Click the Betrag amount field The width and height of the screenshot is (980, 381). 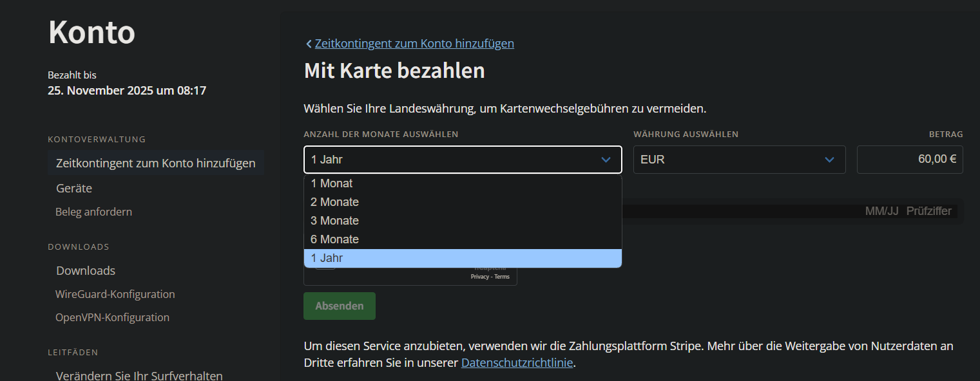pyautogui.click(x=909, y=160)
